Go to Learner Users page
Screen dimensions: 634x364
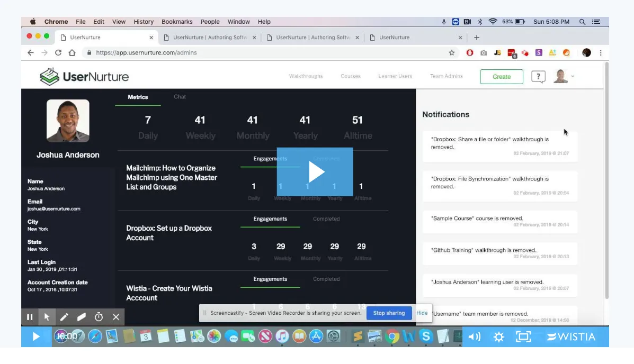(395, 76)
